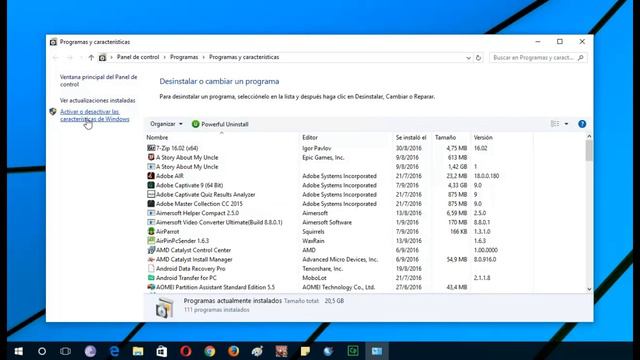Go to Ventana principal del Panel de control

point(98,80)
